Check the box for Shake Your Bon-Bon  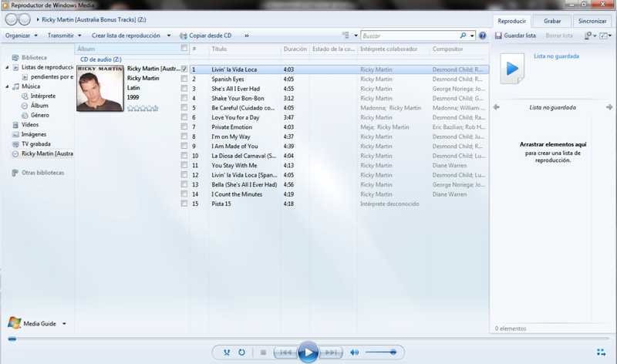tap(184, 98)
